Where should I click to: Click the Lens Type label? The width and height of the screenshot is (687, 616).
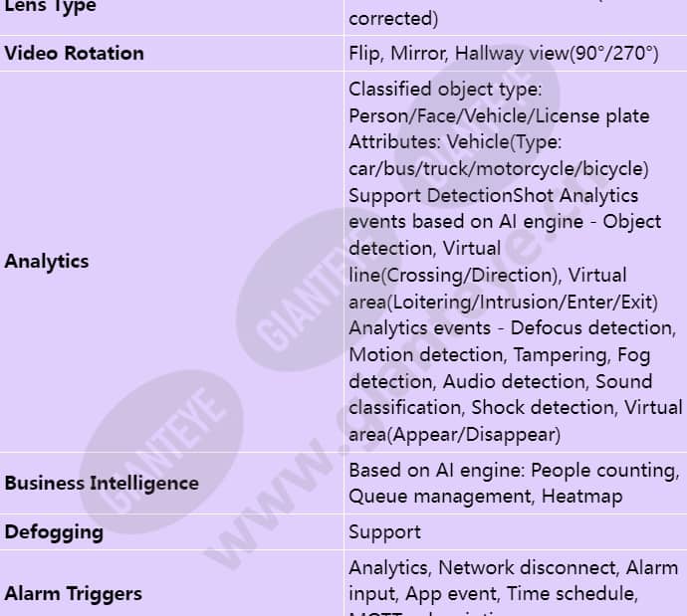tap(50, 7)
